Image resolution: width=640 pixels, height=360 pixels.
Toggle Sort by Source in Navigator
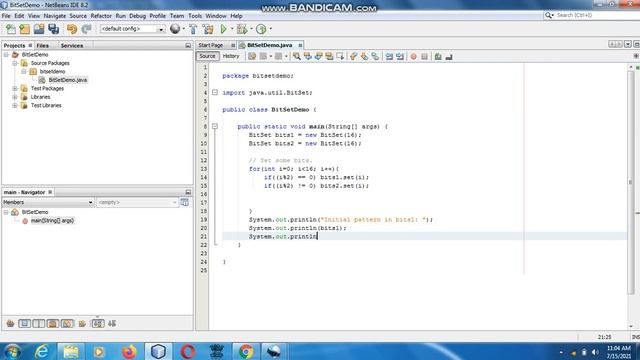[112, 324]
